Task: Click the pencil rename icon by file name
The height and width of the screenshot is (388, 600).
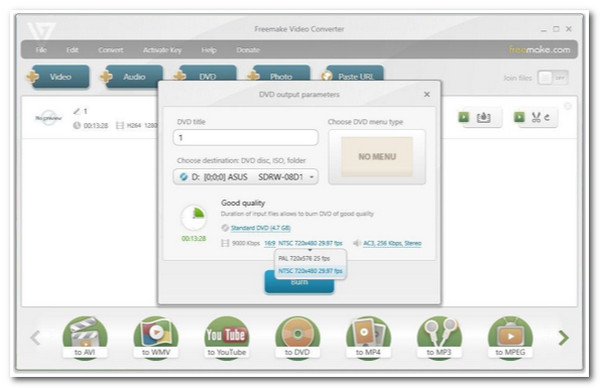Action: (77, 111)
